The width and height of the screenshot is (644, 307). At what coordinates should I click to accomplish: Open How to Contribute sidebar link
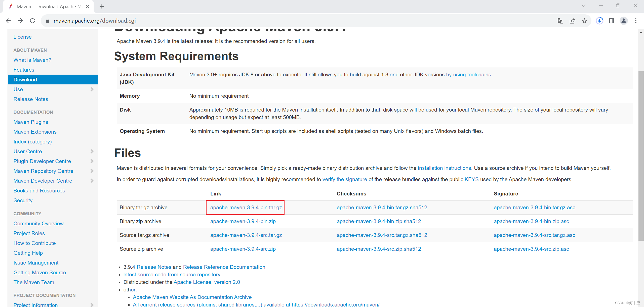[x=35, y=243]
